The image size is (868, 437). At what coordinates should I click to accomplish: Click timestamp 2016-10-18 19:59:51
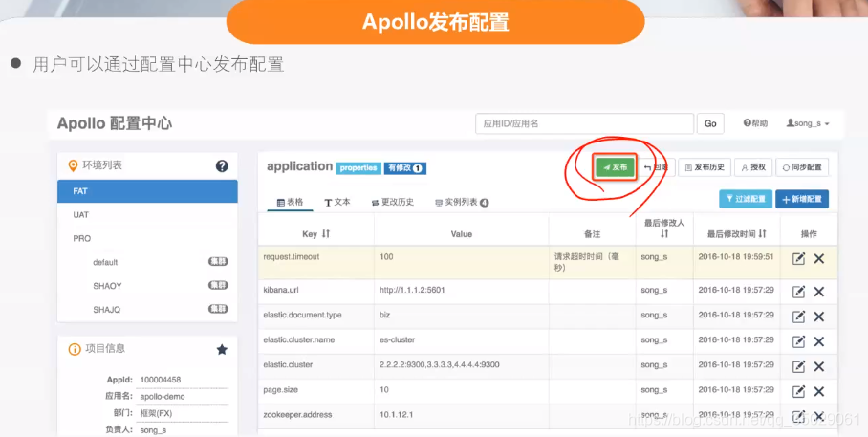pyautogui.click(x=736, y=257)
